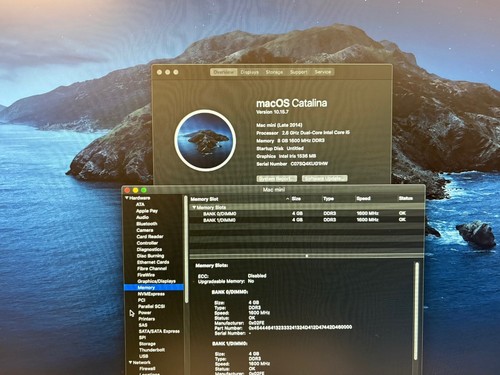Open the Support tab in About This Mac
The height and width of the screenshot is (375, 500).
[299, 72]
